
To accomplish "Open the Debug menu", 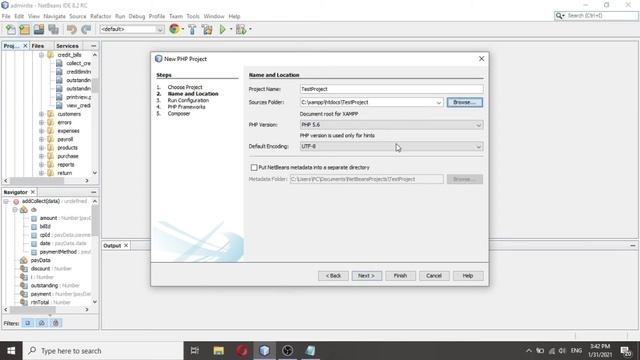I will coord(137,16).
